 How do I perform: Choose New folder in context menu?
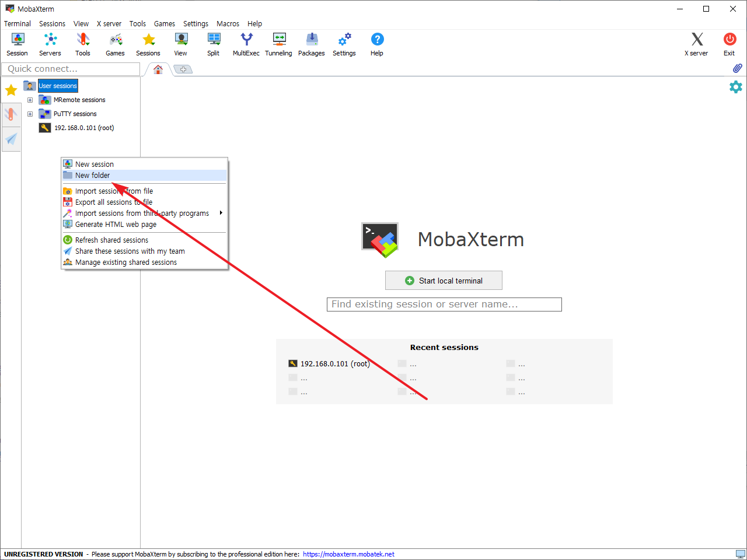pyautogui.click(x=144, y=176)
